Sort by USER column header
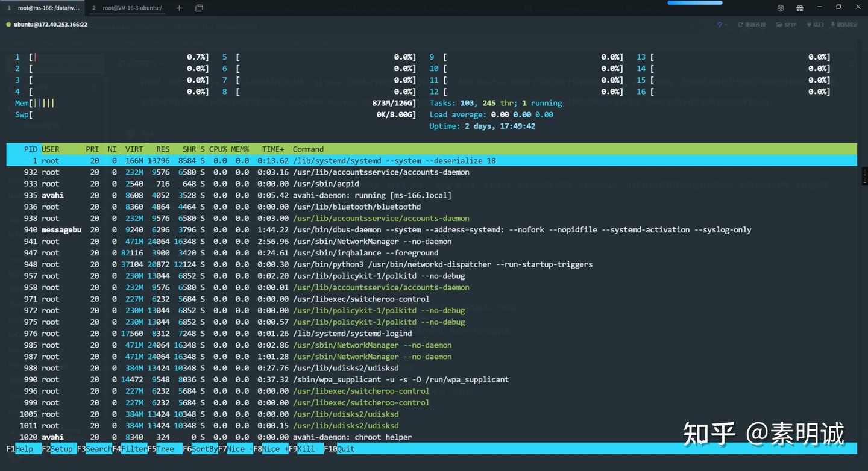The image size is (868, 471). pyautogui.click(x=51, y=149)
